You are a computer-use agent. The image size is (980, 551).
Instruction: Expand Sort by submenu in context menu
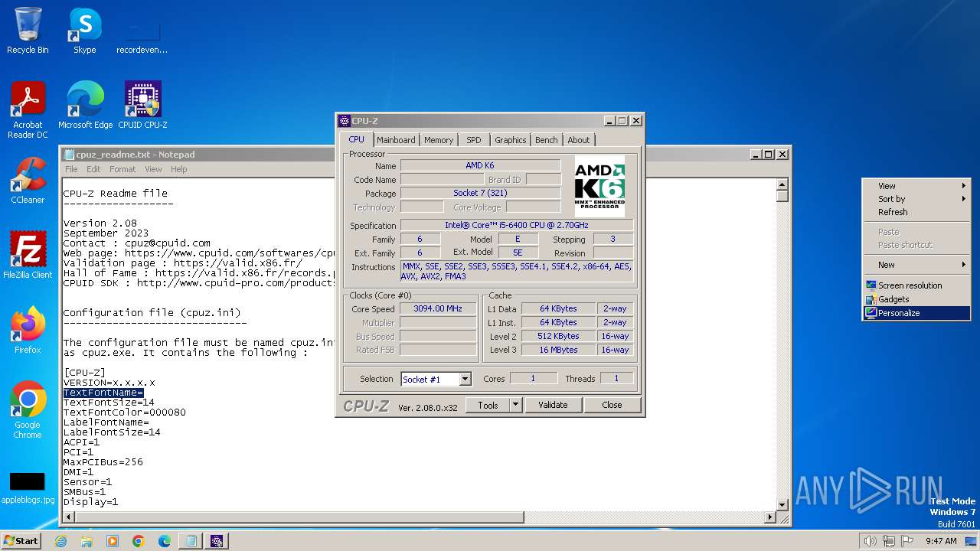[916, 199]
